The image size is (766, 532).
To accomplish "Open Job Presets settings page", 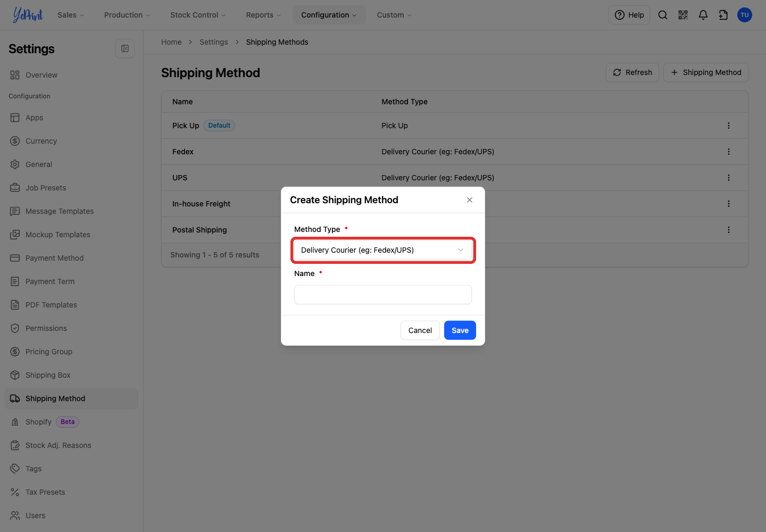I will tap(71, 188).
